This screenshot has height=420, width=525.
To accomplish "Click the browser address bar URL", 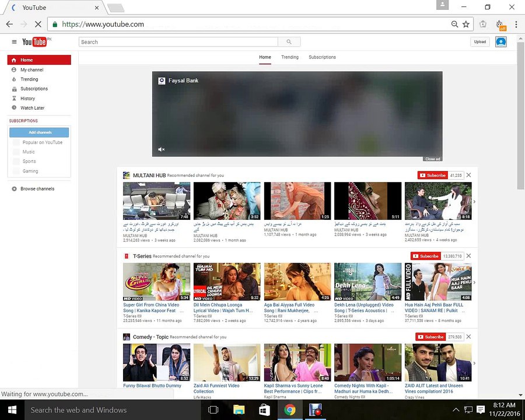I will pos(103,24).
